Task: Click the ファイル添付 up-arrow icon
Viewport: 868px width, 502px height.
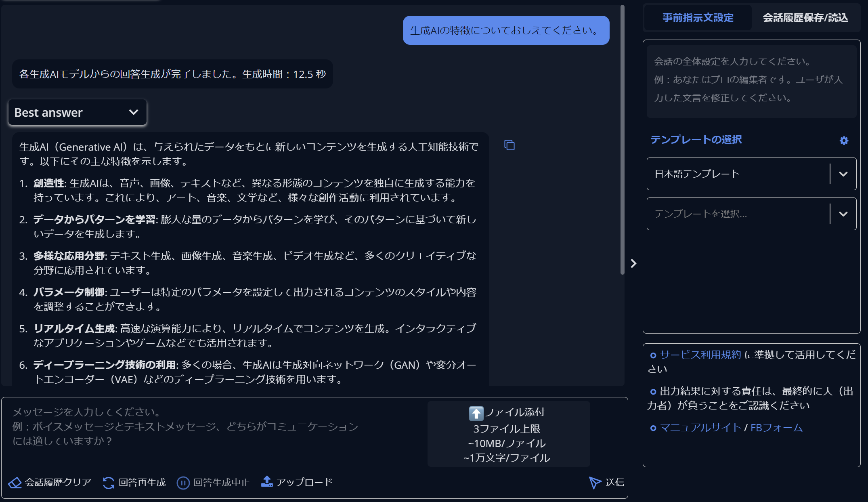Action: pos(476,413)
